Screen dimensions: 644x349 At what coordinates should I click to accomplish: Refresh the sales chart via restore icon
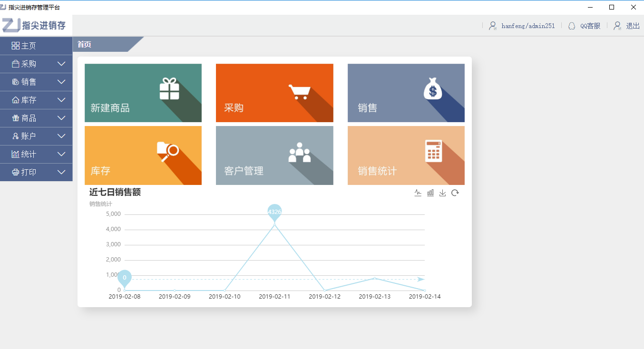pyautogui.click(x=455, y=193)
